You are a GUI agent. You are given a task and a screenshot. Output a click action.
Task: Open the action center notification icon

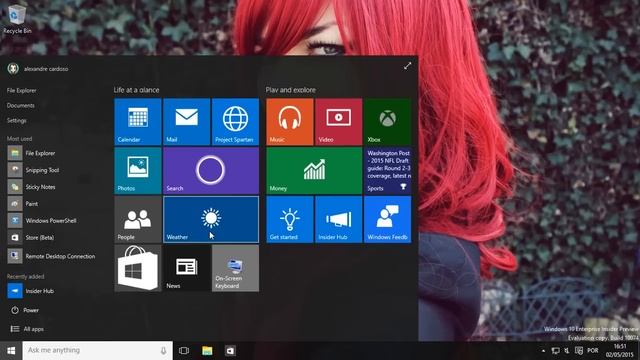[579, 351]
